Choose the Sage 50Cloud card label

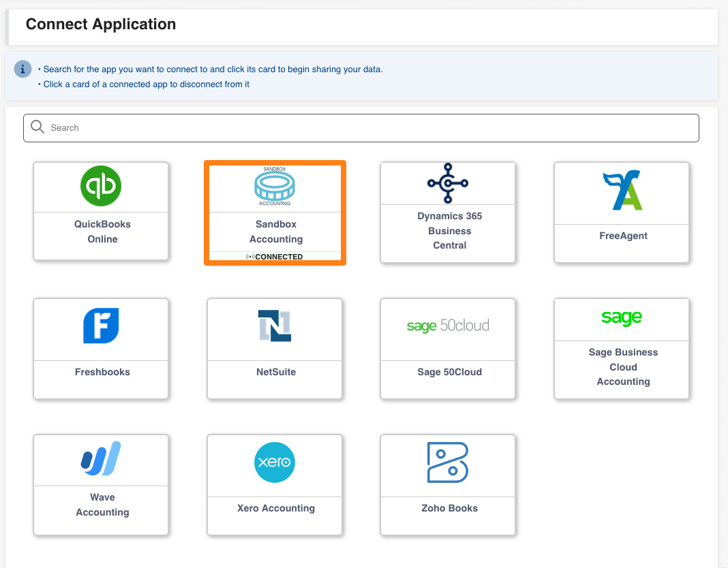coord(449,372)
